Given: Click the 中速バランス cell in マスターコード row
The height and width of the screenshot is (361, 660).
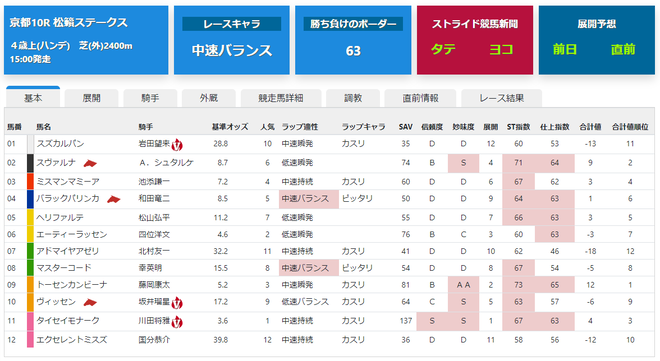Looking at the screenshot, I should click(309, 268).
